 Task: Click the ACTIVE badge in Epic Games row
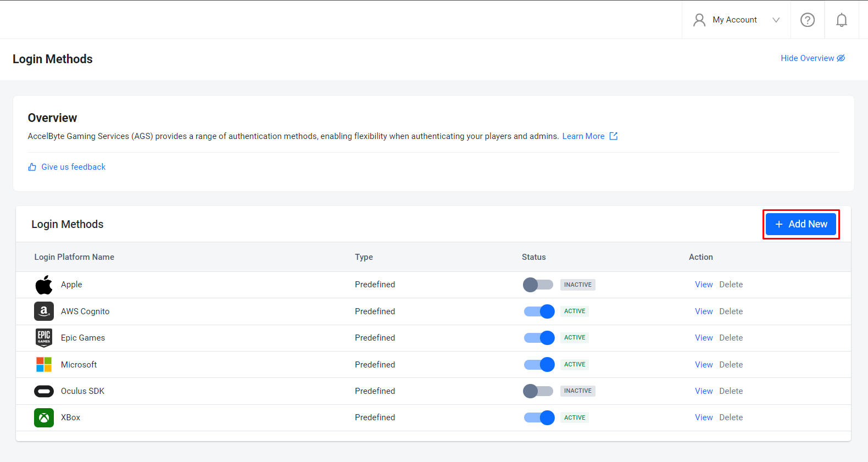[x=575, y=337]
